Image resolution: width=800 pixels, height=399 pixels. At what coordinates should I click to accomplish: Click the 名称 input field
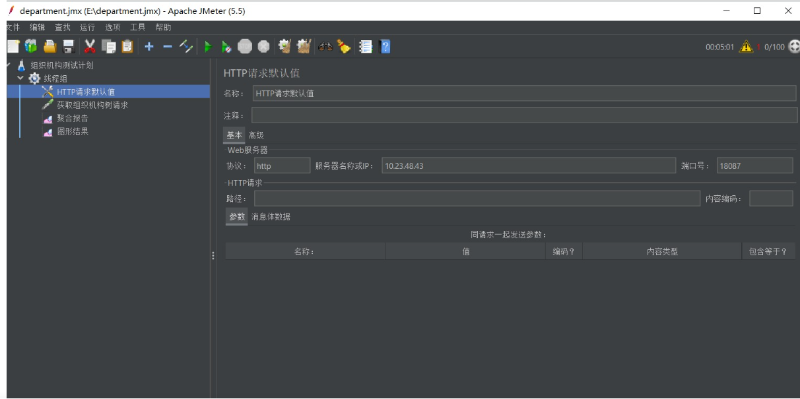524,93
